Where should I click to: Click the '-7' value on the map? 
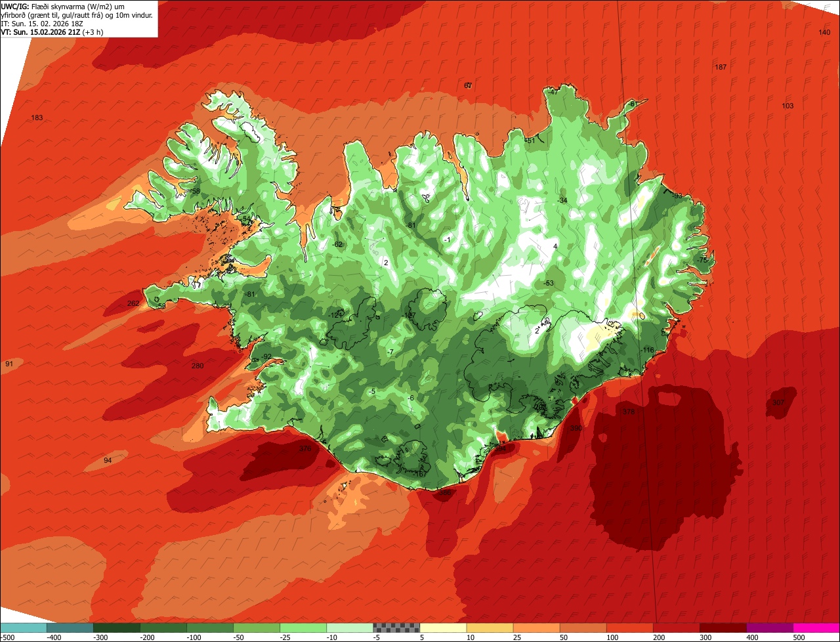390,353
